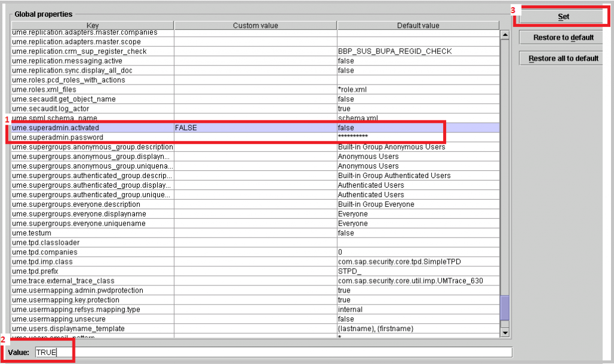Select the ume.usermapping.unsecure property

90,319
